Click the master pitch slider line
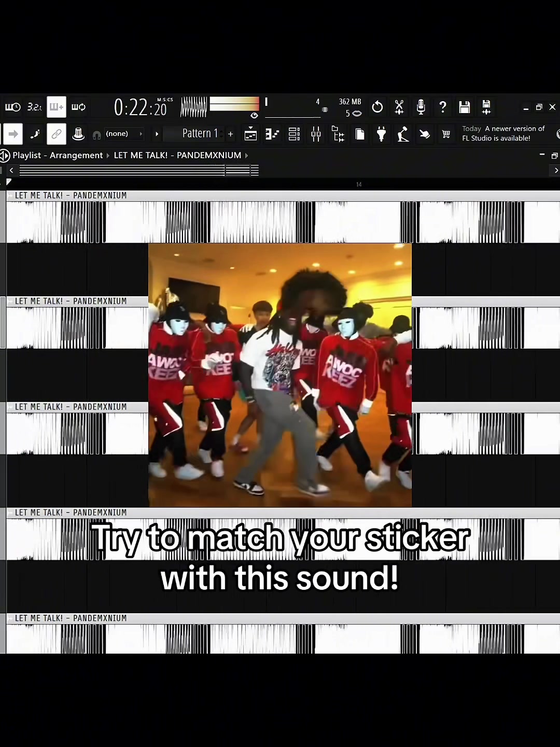Image resolution: width=560 pixels, height=747 pixels. (293, 118)
